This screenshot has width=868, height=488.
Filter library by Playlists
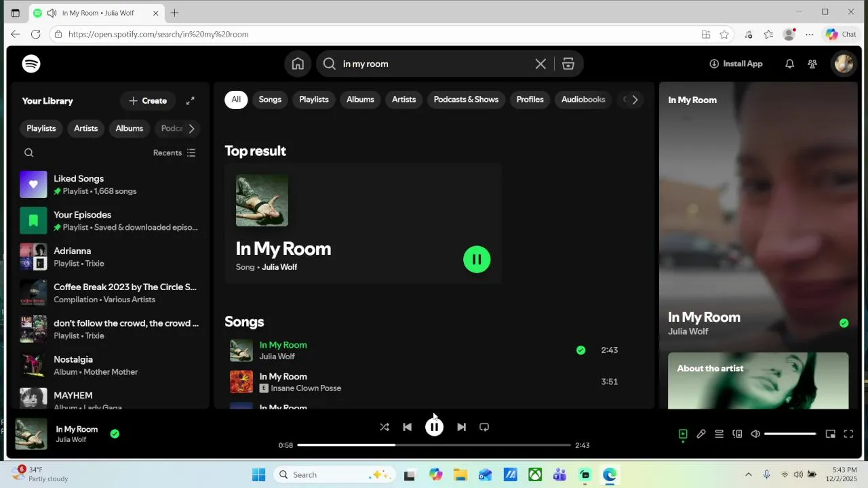tap(41, 128)
